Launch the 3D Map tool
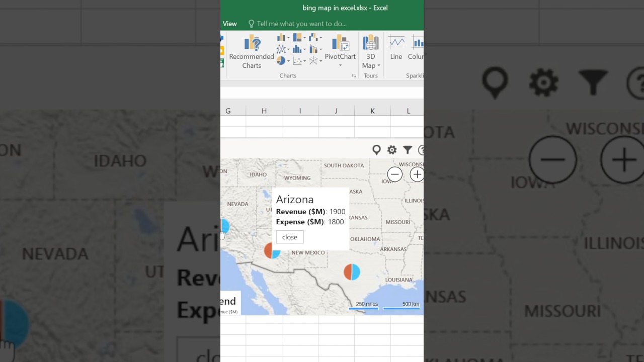Image resolution: width=644 pixels, height=362 pixels. coord(371,51)
